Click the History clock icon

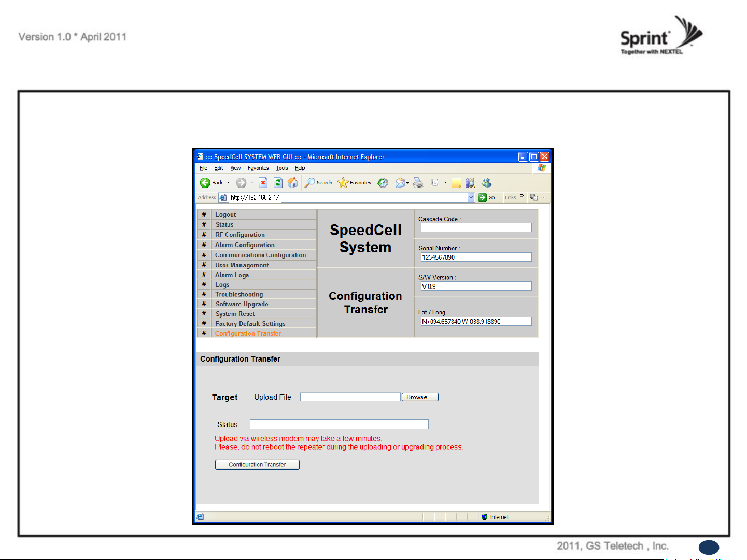pyautogui.click(x=383, y=183)
